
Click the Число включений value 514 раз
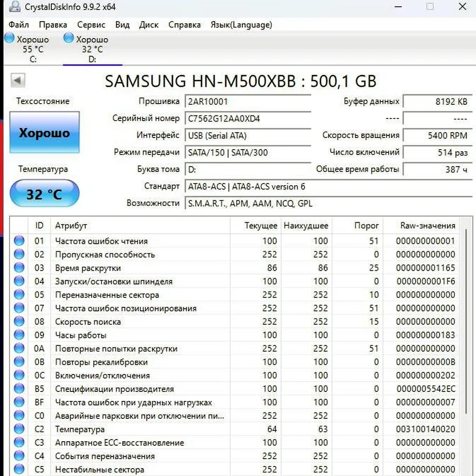point(437,152)
